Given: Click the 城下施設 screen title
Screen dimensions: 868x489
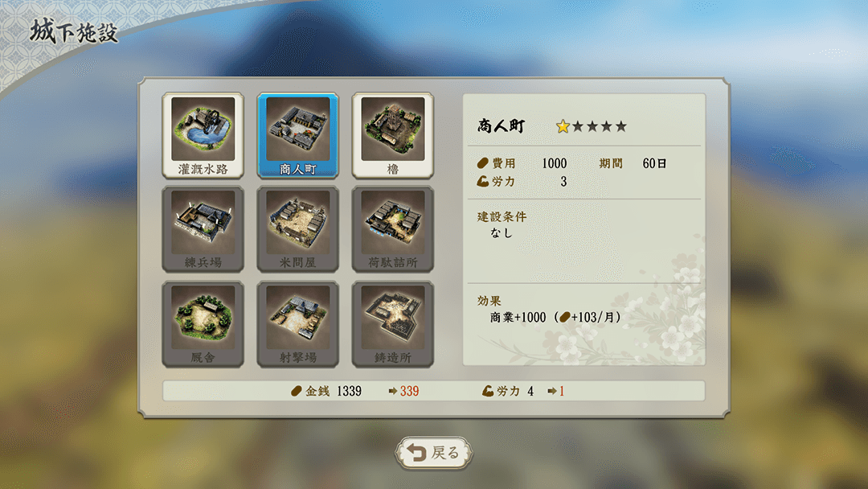Looking at the screenshot, I should pyautogui.click(x=74, y=31).
